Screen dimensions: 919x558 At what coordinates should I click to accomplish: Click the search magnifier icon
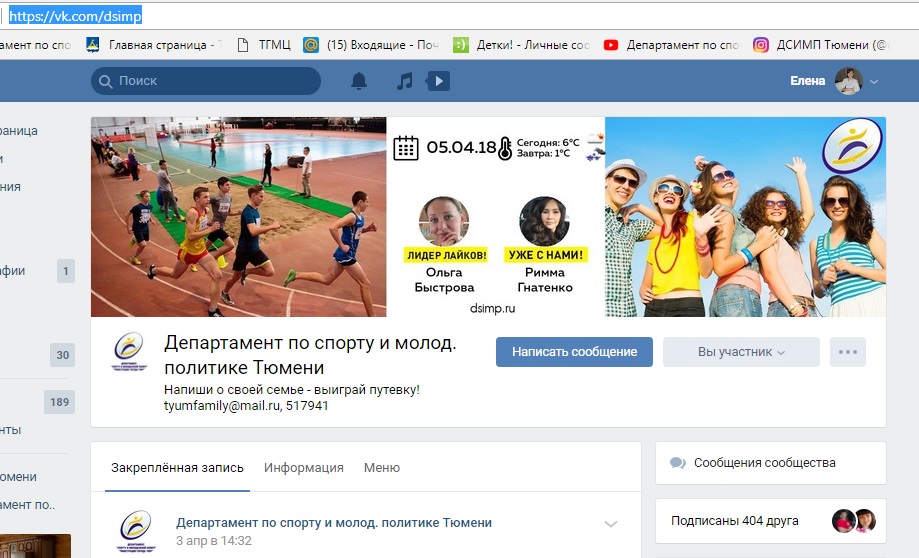(x=105, y=81)
